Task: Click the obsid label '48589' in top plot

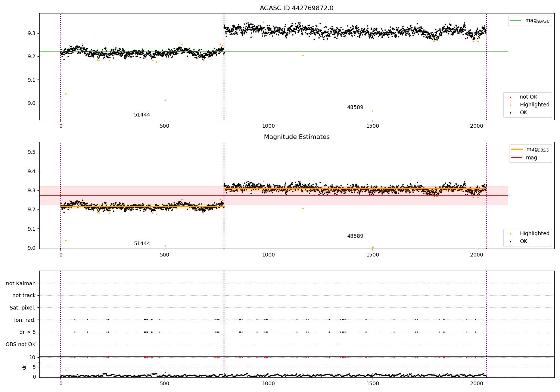Action: coord(355,108)
